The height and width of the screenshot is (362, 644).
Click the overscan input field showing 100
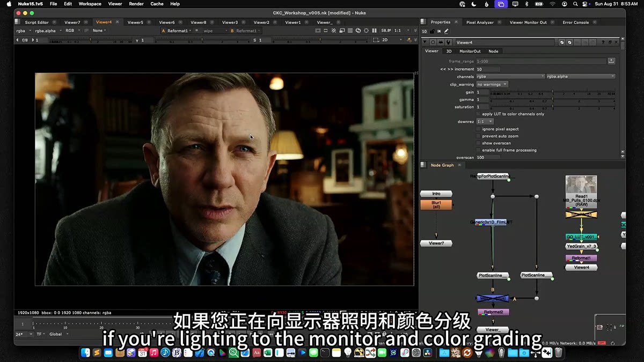coord(488,158)
